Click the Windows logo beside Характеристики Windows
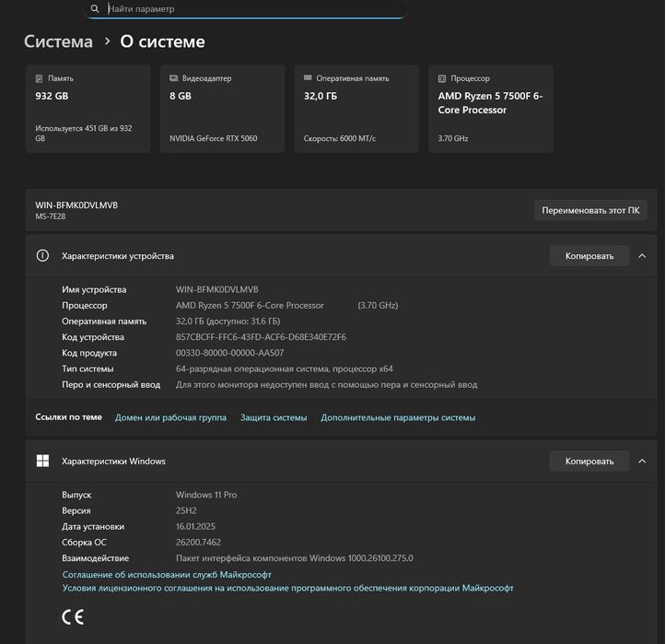Image resolution: width=665 pixels, height=644 pixels. coord(42,461)
